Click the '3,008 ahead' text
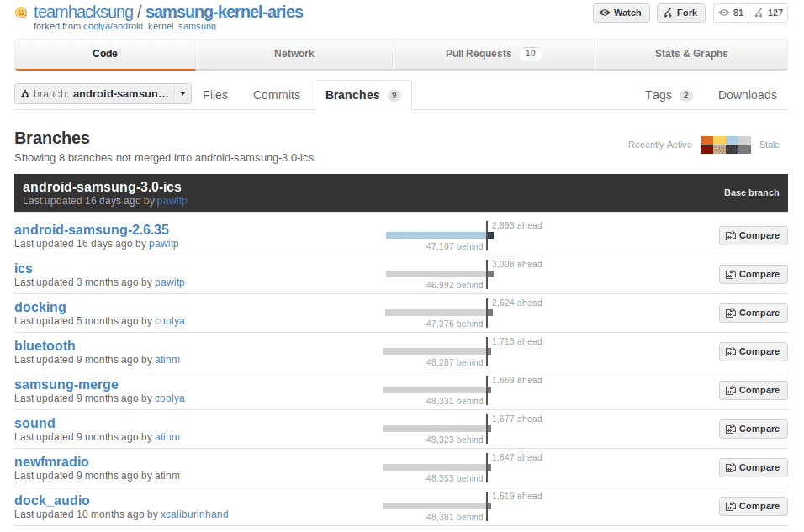The width and height of the screenshot is (804, 532). [x=517, y=265]
